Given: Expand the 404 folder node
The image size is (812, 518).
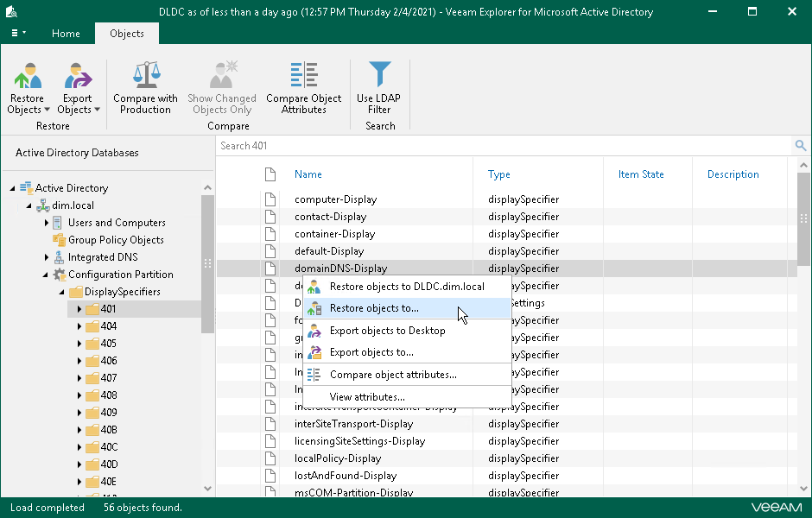Looking at the screenshot, I should click(79, 326).
